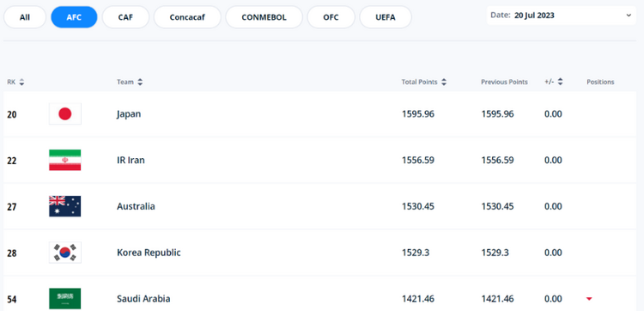Click the IR Iran flag icon

pos(65,160)
